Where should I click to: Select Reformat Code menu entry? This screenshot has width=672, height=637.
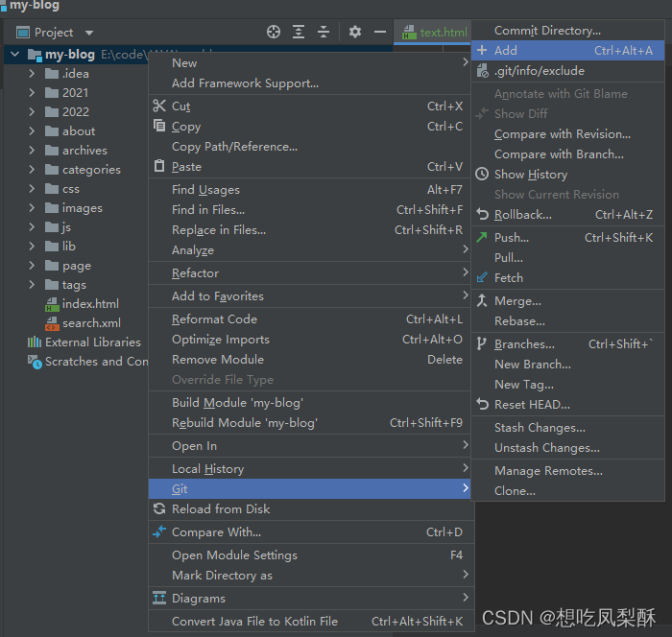[x=312, y=319]
